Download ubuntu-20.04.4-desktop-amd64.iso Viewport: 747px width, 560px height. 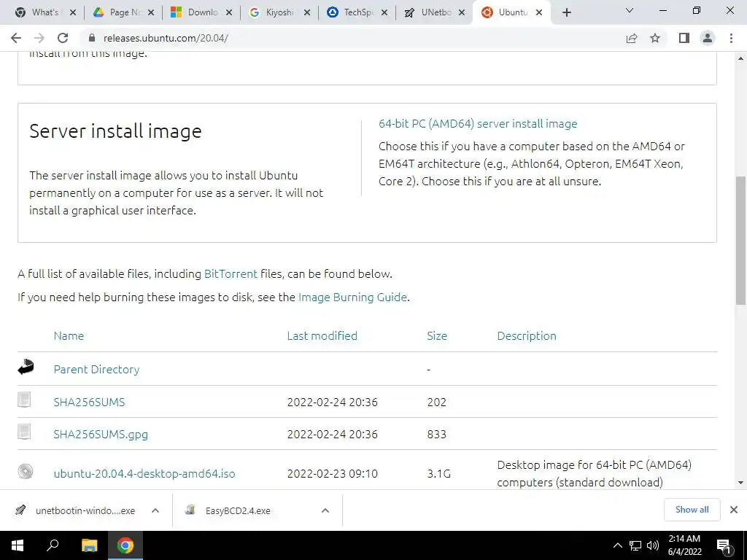pos(144,474)
